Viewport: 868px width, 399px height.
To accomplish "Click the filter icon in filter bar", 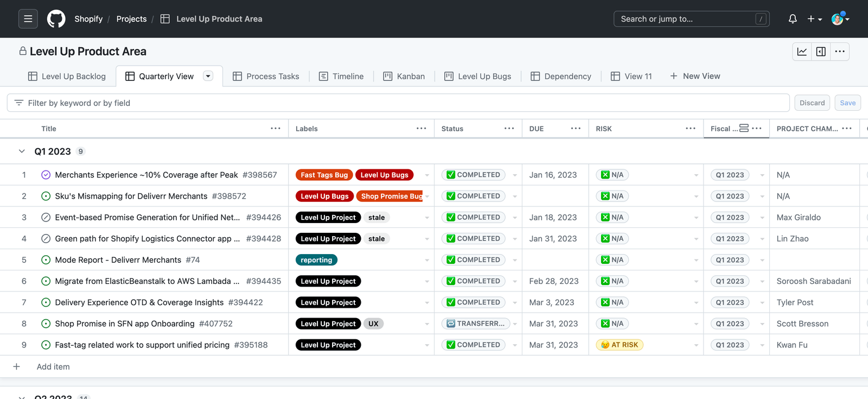I will coord(19,103).
